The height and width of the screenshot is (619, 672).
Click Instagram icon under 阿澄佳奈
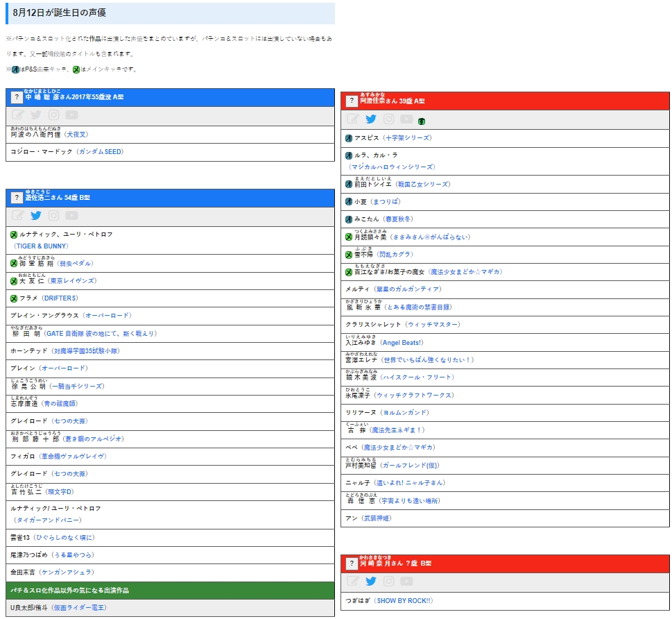click(389, 119)
